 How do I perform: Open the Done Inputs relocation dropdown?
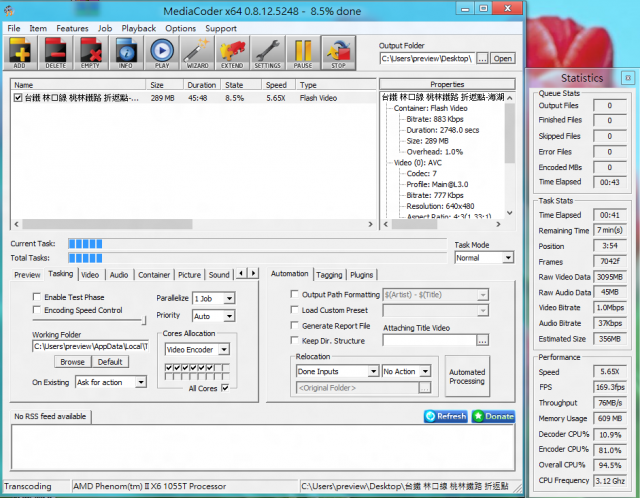(x=337, y=371)
